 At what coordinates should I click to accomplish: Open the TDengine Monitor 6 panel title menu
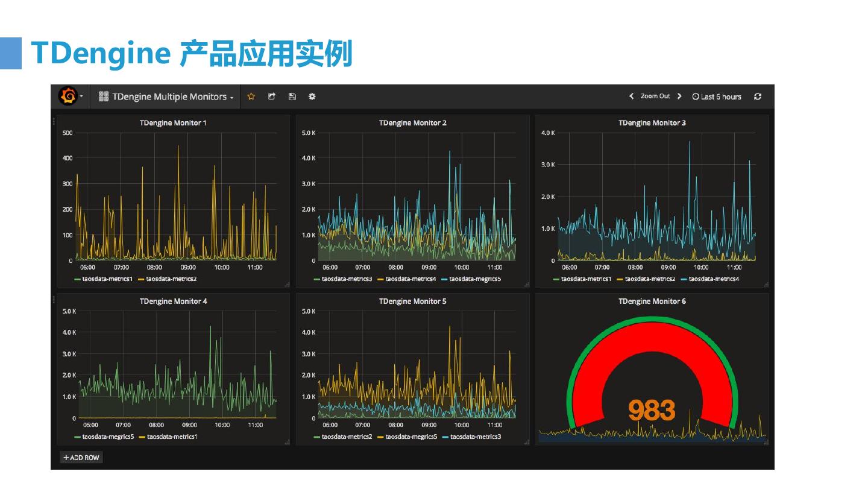[x=652, y=301]
